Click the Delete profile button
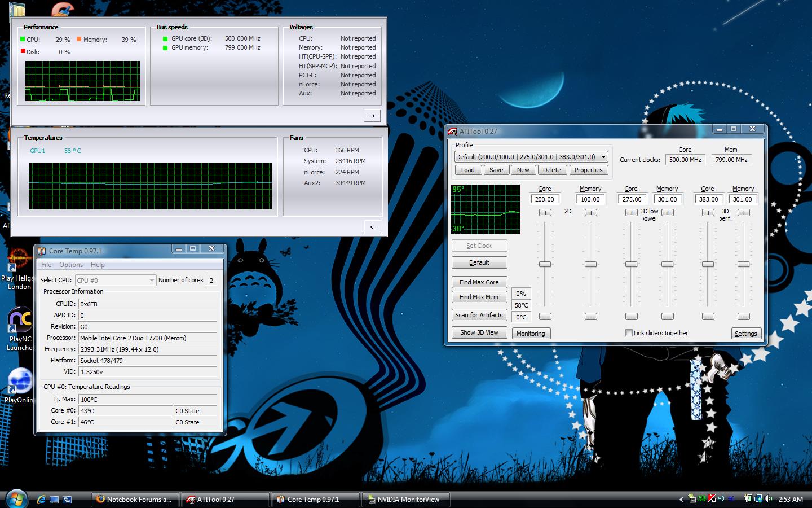 tap(551, 170)
